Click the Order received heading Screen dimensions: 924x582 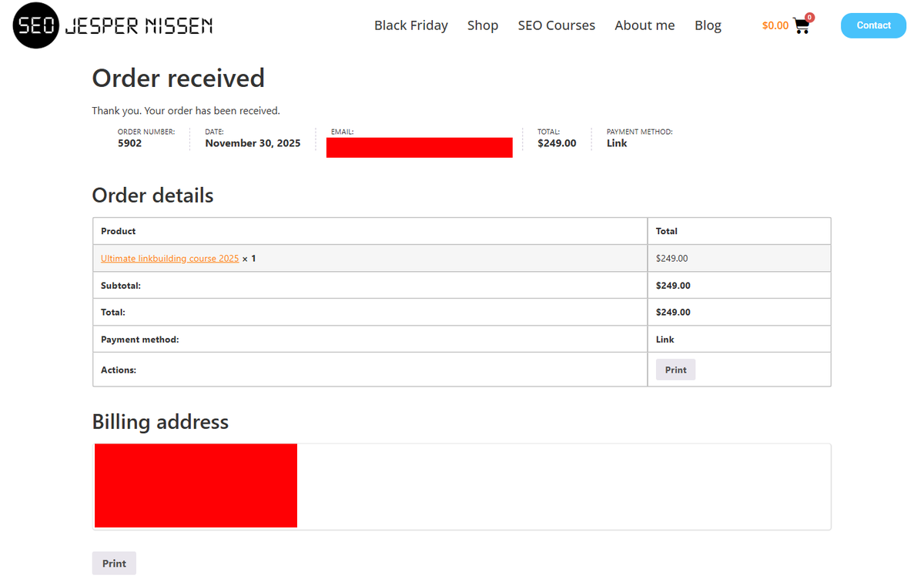pos(179,79)
